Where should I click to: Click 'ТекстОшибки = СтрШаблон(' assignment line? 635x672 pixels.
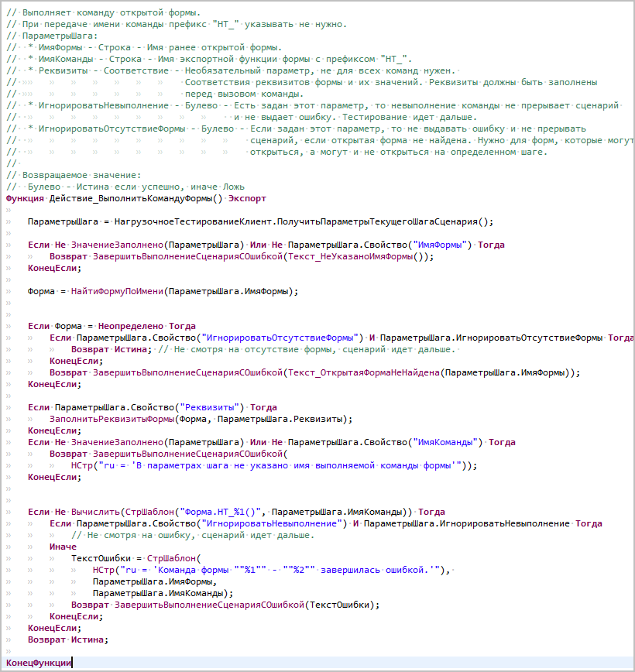click(x=136, y=558)
